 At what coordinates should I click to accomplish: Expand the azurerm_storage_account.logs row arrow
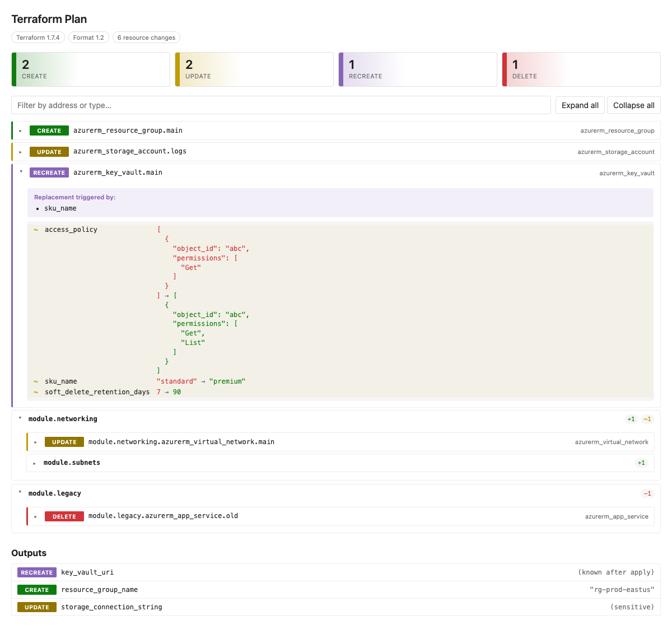21,152
